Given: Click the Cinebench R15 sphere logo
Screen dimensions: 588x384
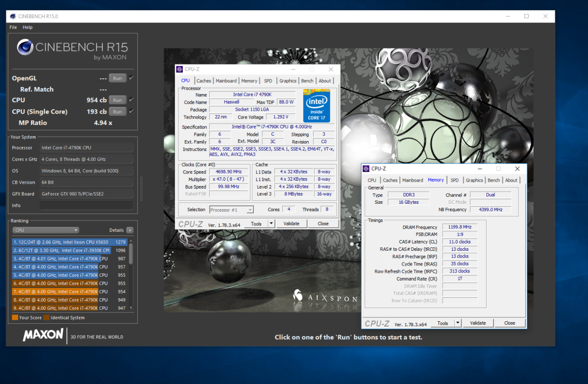Looking at the screenshot, I should pyautogui.click(x=25, y=47).
